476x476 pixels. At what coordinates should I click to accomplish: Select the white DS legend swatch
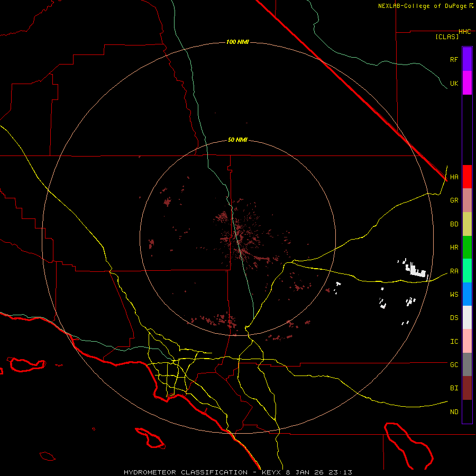(467, 317)
